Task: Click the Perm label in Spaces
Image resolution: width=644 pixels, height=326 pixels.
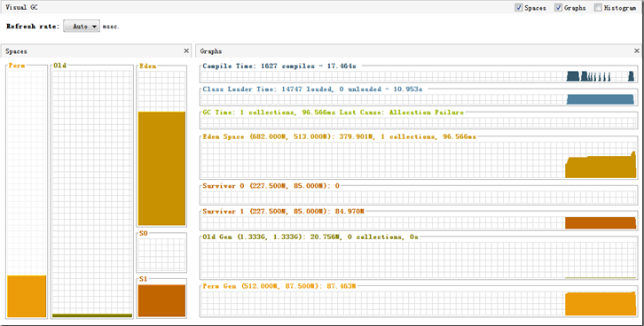Action: click(x=17, y=66)
